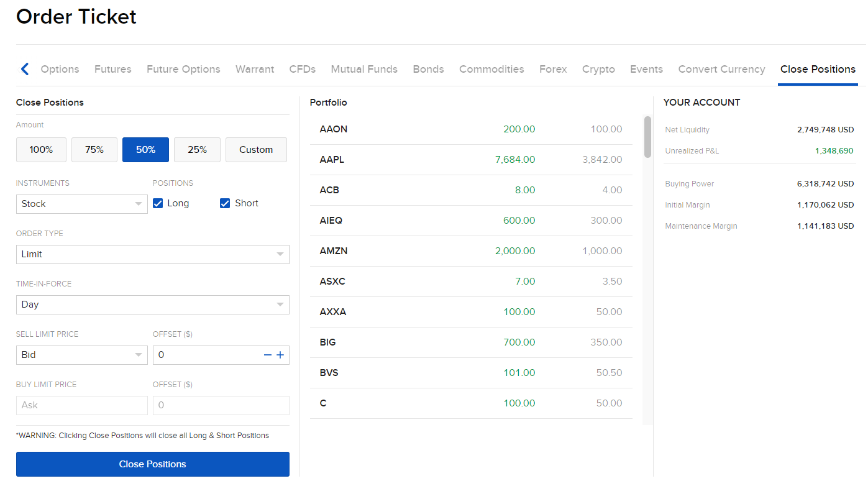Click the minus icon in the Offset field
Screen dimensions: 868x481
coord(268,355)
